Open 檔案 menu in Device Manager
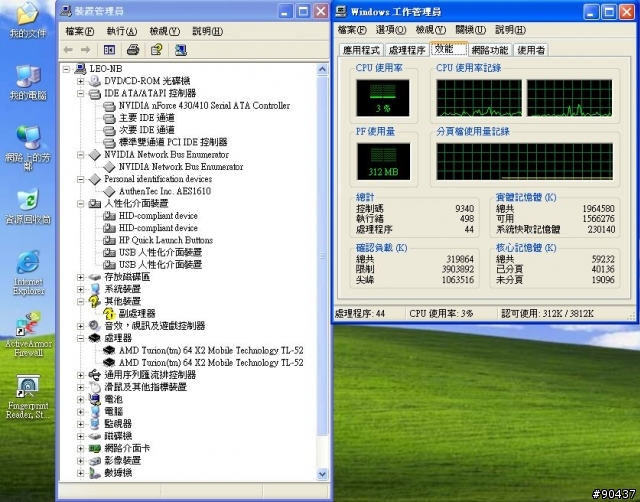Viewport: 640px width, 502px height. tap(80, 31)
